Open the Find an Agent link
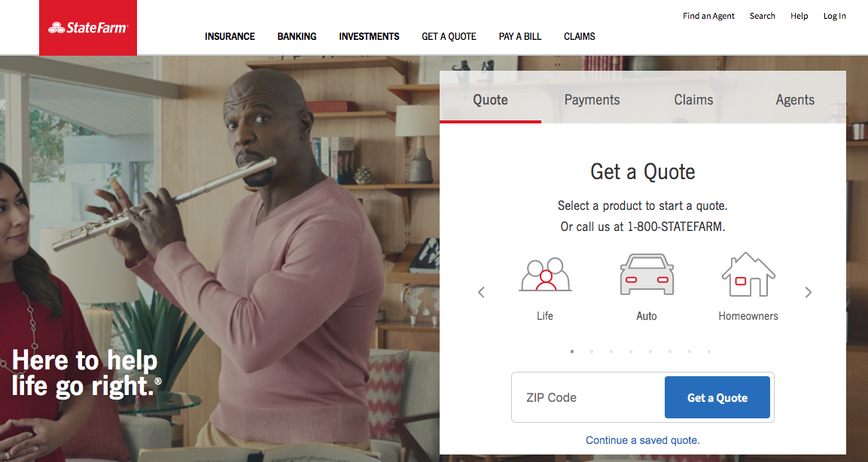Image resolution: width=868 pixels, height=462 pixels. tap(708, 16)
